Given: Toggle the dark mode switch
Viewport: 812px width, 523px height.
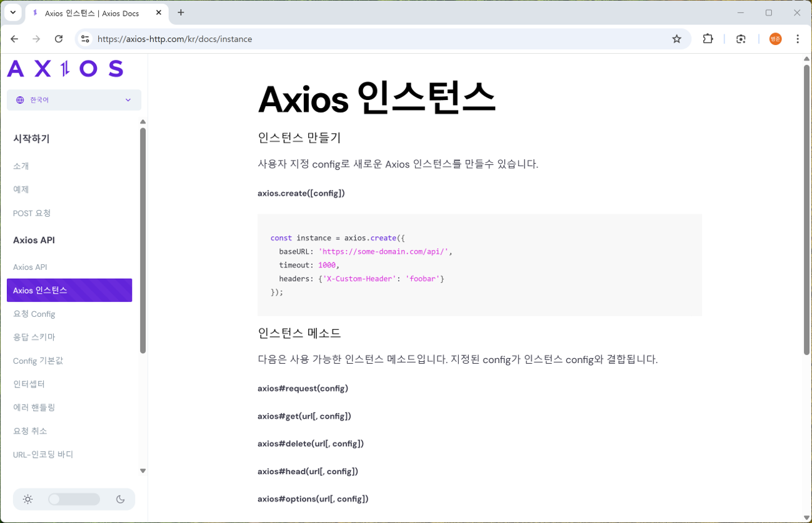Looking at the screenshot, I should pyautogui.click(x=74, y=499).
